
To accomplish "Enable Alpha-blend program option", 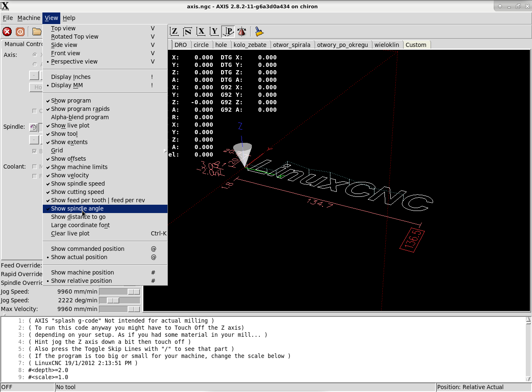I will (105, 117).
